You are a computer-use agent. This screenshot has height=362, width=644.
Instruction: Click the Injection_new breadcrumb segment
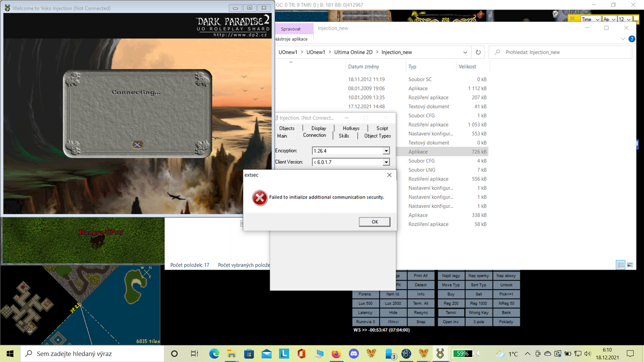[396, 52]
